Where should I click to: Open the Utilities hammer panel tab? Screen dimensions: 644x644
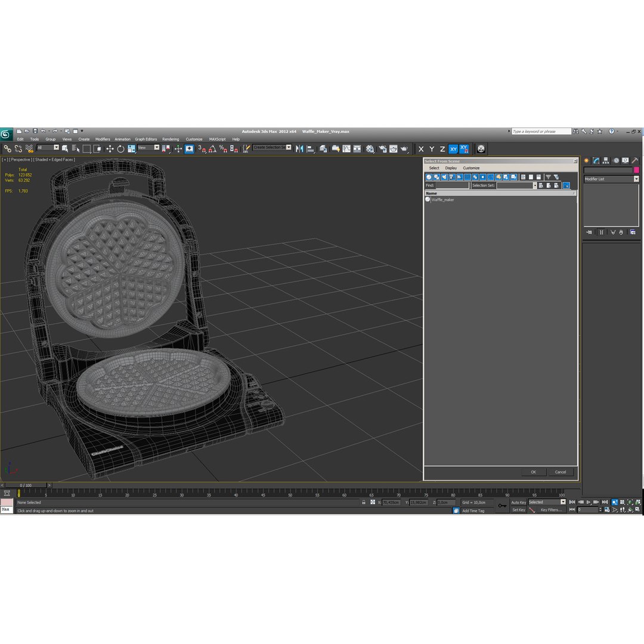coord(634,160)
